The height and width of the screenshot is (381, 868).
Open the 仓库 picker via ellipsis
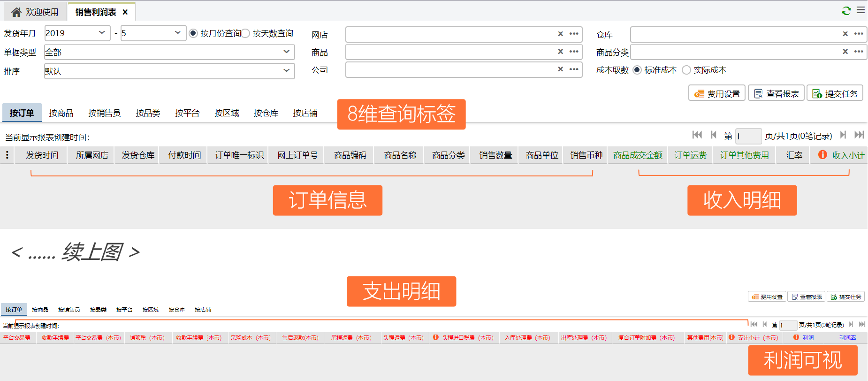[859, 34]
